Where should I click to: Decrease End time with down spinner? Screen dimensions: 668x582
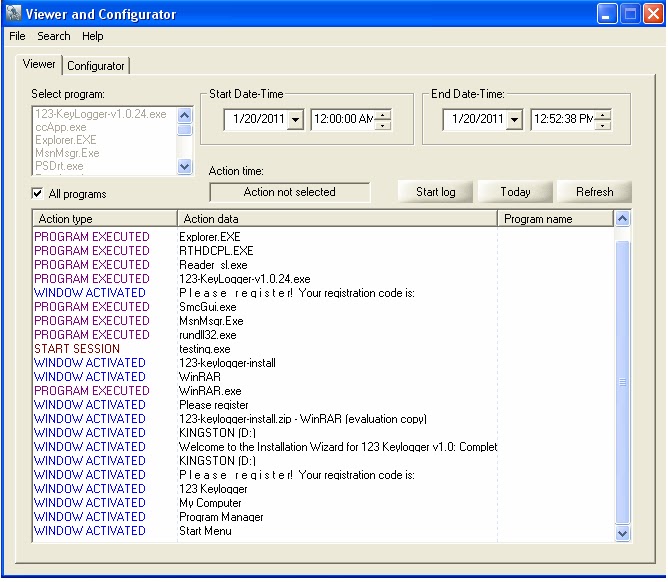click(x=602, y=125)
